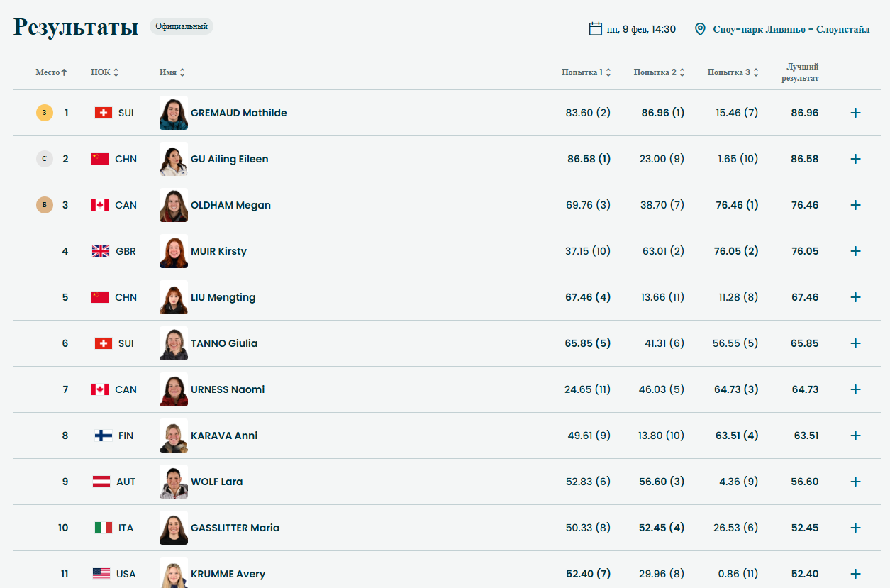Click the calendar icon next to the date

coord(596,29)
